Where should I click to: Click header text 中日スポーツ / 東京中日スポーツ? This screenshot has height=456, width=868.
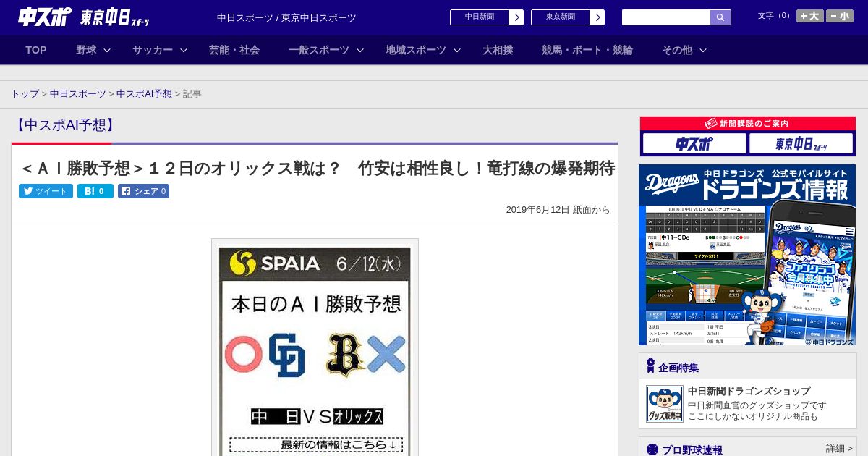tap(286, 17)
